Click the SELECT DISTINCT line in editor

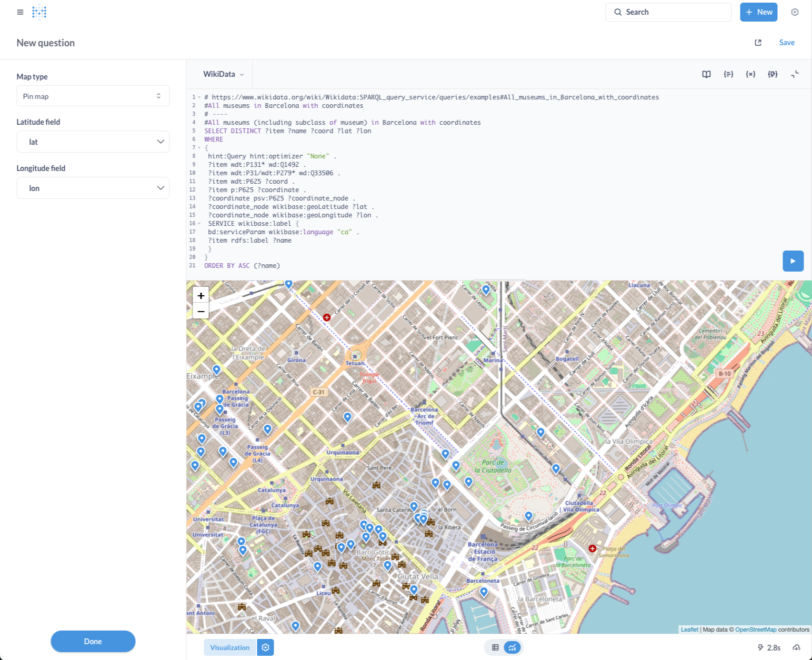[288, 131]
